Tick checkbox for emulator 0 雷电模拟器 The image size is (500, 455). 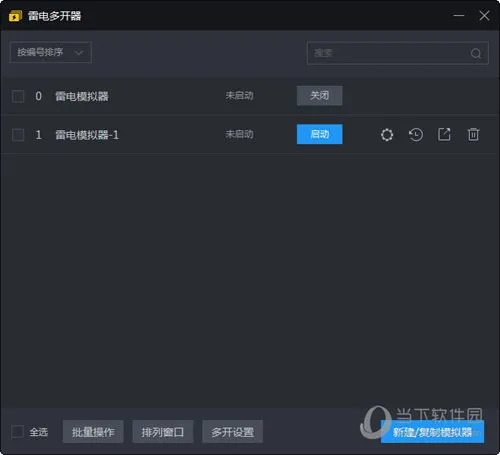18,96
